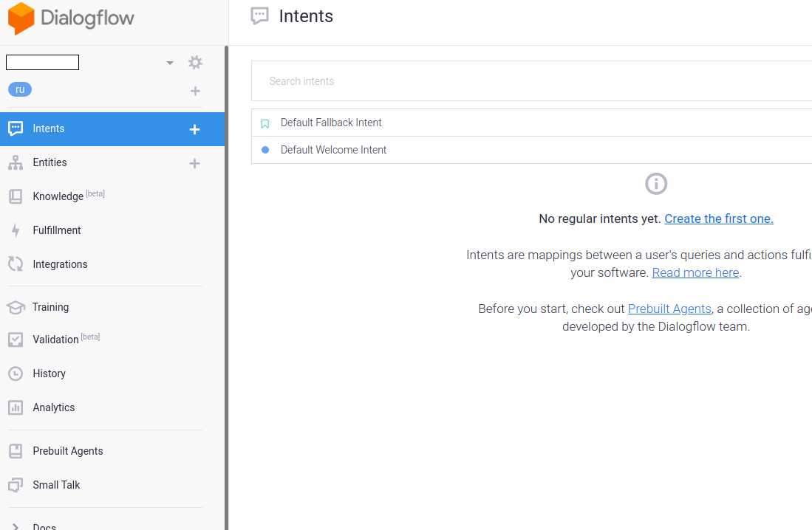Click the History clock icon
The height and width of the screenshot is (530, 812).
(16, 374)
